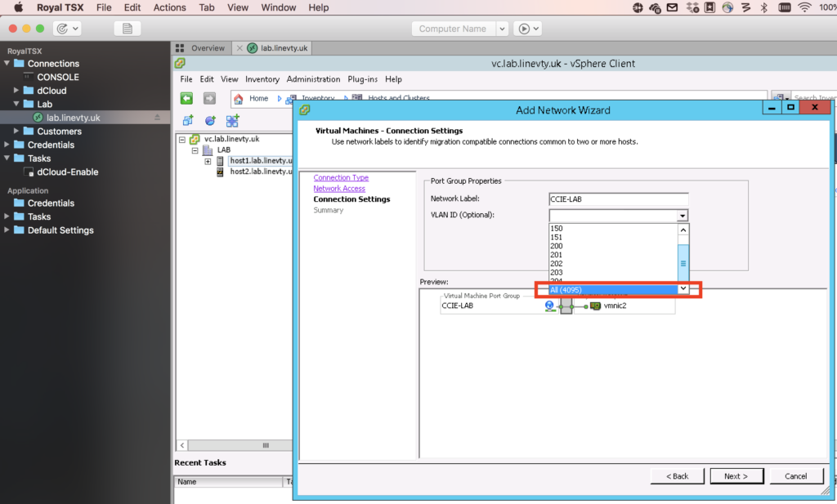Image resolution: width=837 pixels, height=504 pixels.
Task: Click the VLAN list scroll up arrow
Action: click(x=683, y=230)
